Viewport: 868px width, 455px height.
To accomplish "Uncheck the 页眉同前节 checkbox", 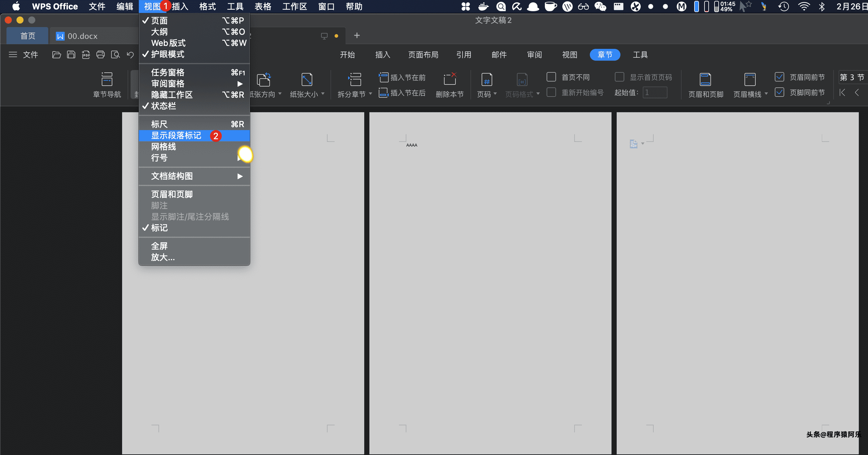I will tap(779, 77).
